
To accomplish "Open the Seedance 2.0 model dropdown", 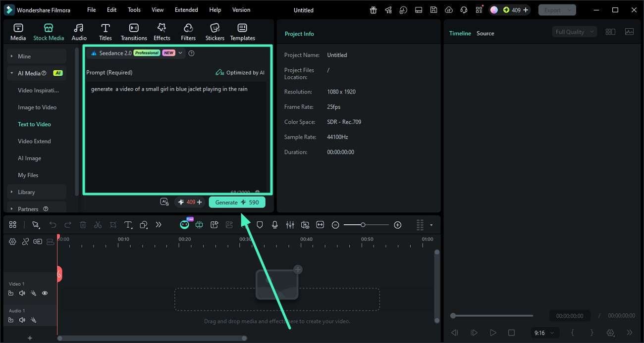I will (x=136, y=53).
